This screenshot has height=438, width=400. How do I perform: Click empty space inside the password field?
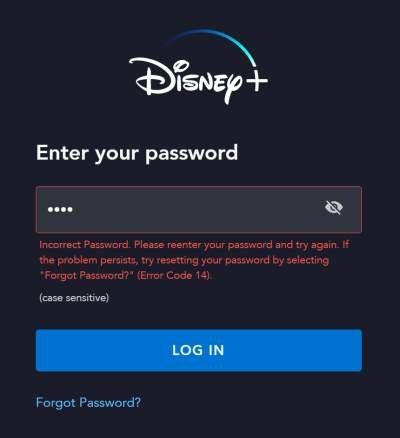point(197,210)
